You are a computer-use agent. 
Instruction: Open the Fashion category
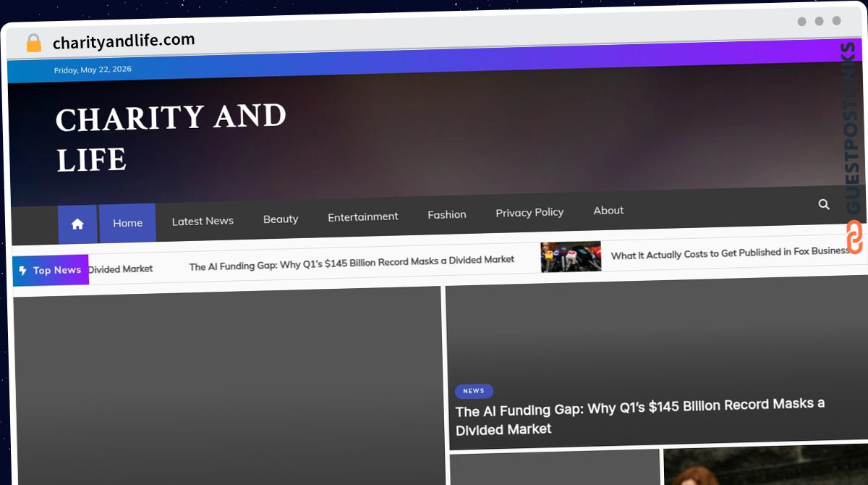[x=447, y=214]
